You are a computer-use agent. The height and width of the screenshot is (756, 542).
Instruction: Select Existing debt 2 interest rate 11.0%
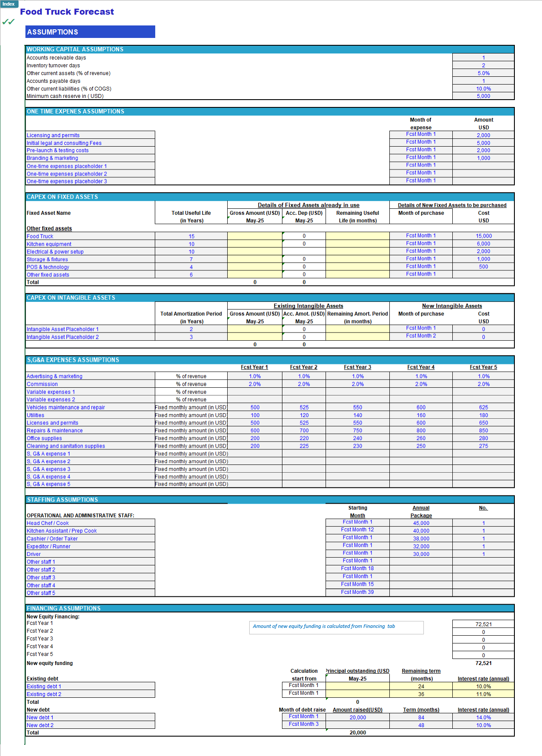(x=483, y=694)
